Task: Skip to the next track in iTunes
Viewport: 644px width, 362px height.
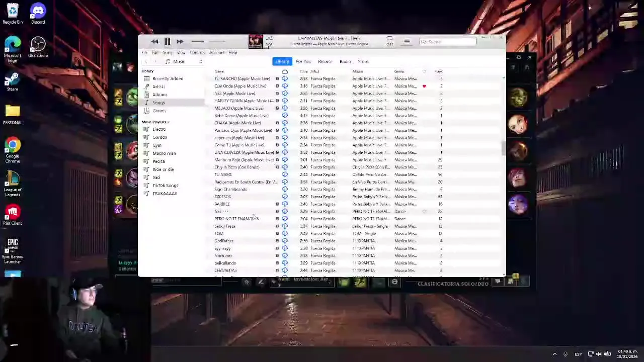Action: 180,42
